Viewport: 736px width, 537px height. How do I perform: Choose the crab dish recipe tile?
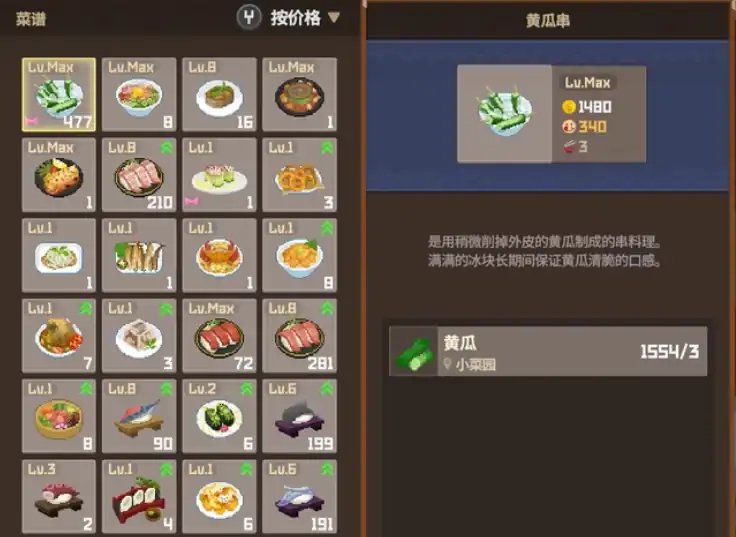[219, 255]
